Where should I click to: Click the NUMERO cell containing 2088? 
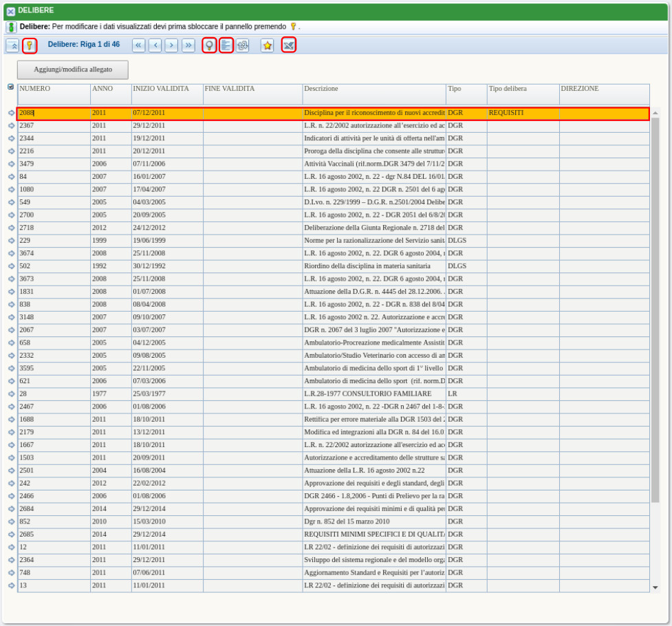(x=54, y=113)
